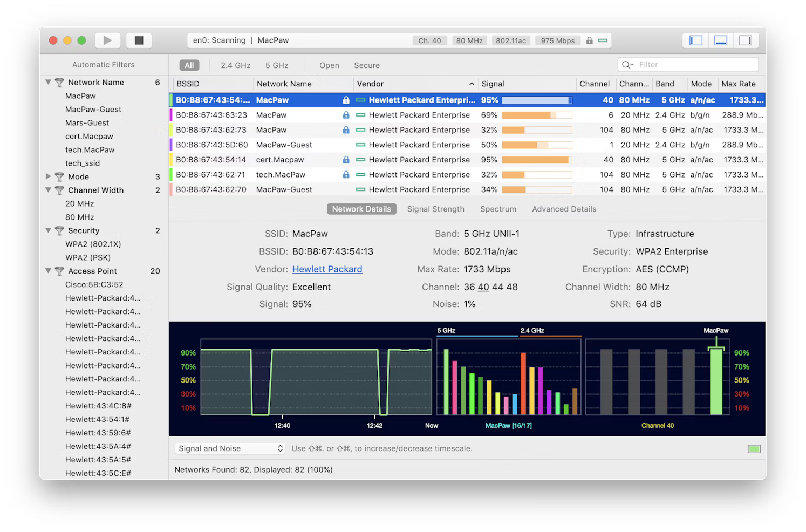Screen dimensions: 806x532
Task: Collapse the Channel Width filter group
Action: 48,190
